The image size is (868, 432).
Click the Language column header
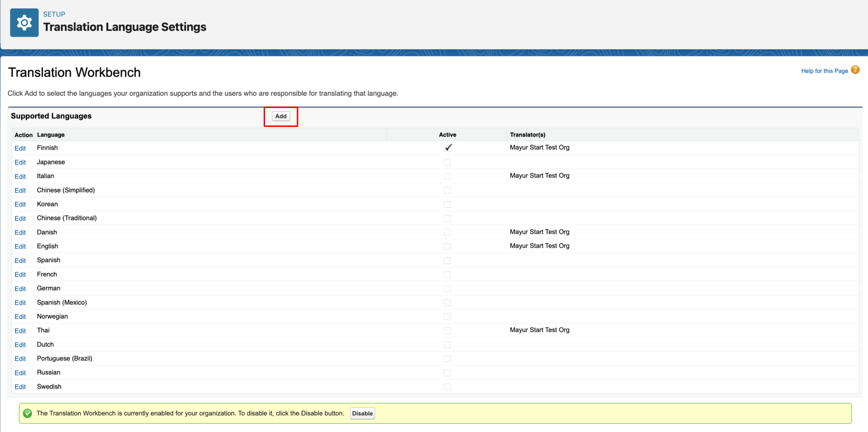point(51,135)
